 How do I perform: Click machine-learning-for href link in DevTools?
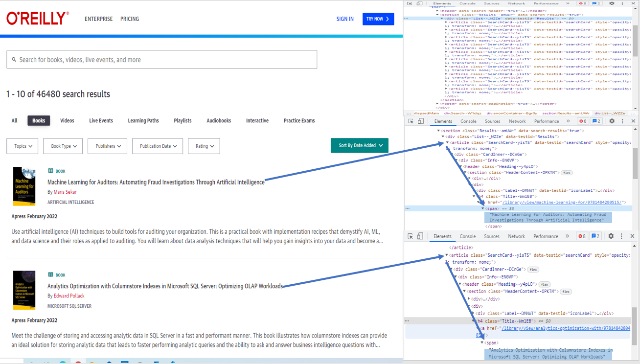click(562, 202)
